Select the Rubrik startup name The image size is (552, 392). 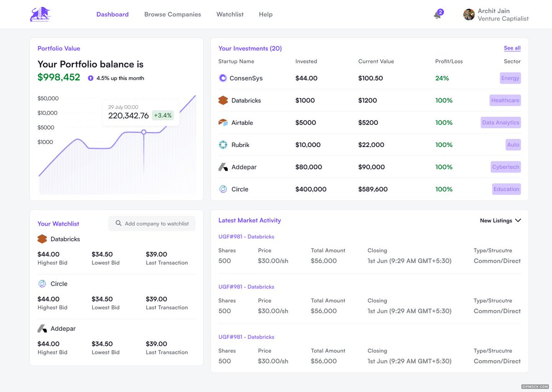pyautogui.click(x=240, y=145)
